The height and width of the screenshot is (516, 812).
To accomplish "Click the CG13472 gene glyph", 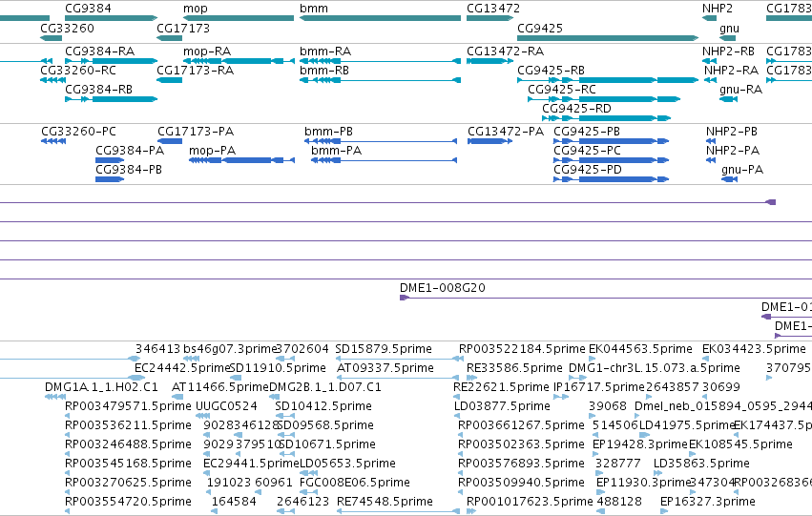I will tap(489, 18).
